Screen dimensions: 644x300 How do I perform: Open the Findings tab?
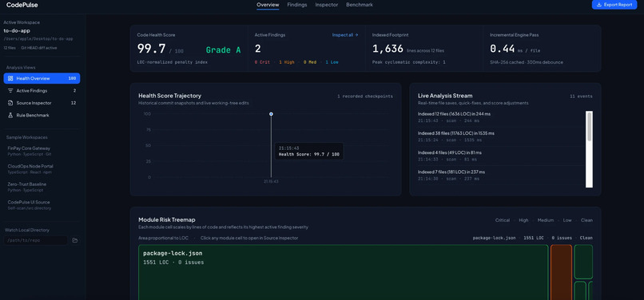[297, 5]
